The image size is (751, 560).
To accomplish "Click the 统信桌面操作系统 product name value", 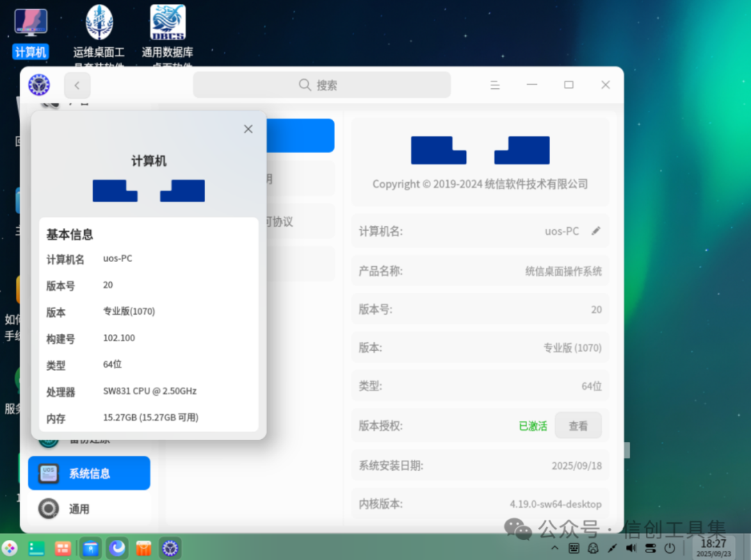I will pos(563,272).
